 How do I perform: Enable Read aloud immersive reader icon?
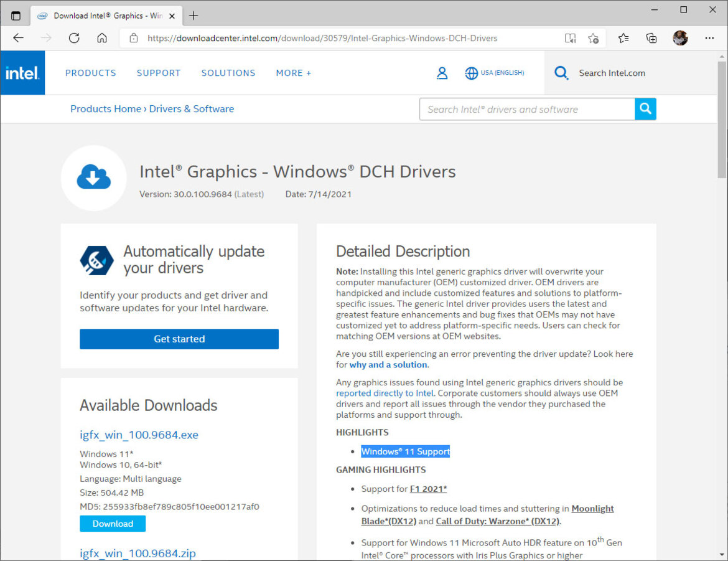tap(570, 38)
